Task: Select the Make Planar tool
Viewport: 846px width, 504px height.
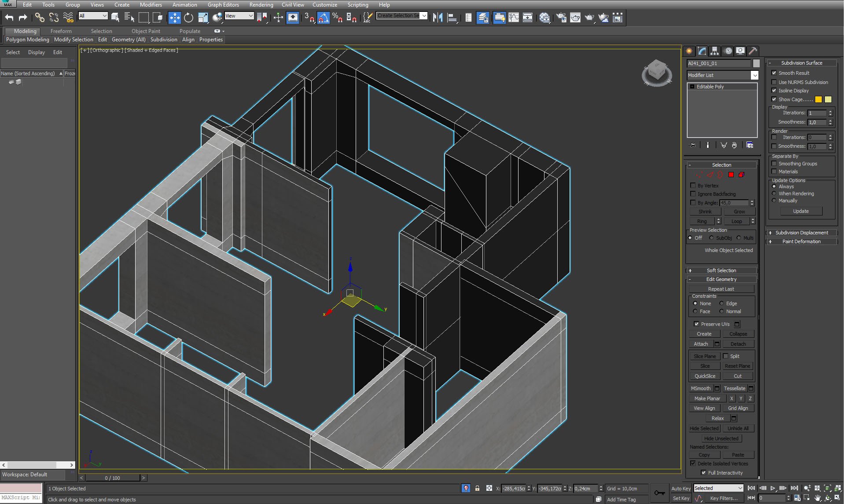Action: (x=706, y=398)
